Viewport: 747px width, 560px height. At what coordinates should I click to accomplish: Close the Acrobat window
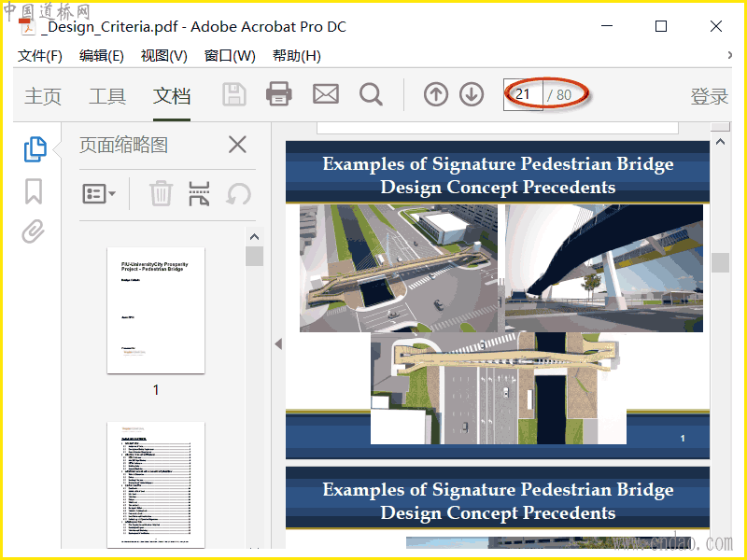point(716,26)
